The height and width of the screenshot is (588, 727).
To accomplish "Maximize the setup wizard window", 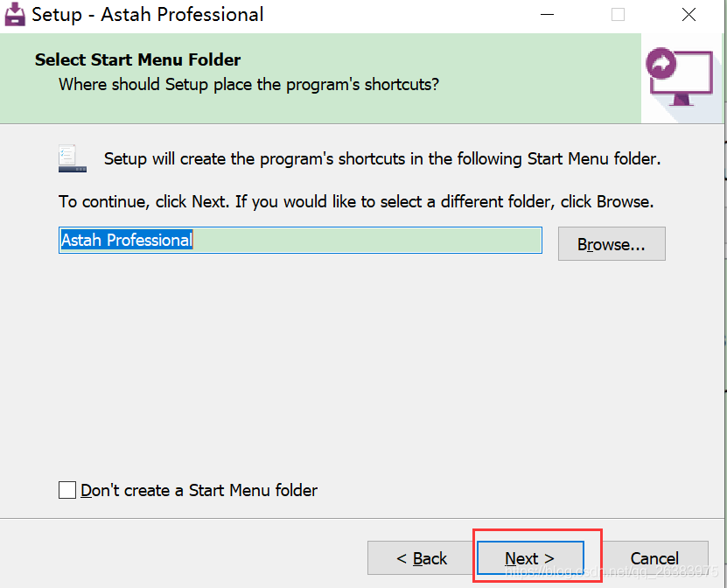I will tap(618, 15).
